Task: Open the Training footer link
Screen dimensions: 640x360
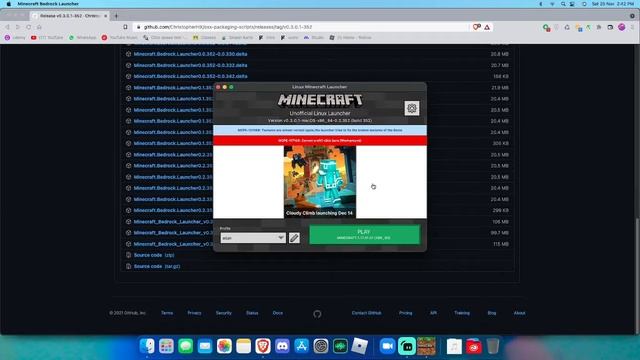Action: (462, 313)
